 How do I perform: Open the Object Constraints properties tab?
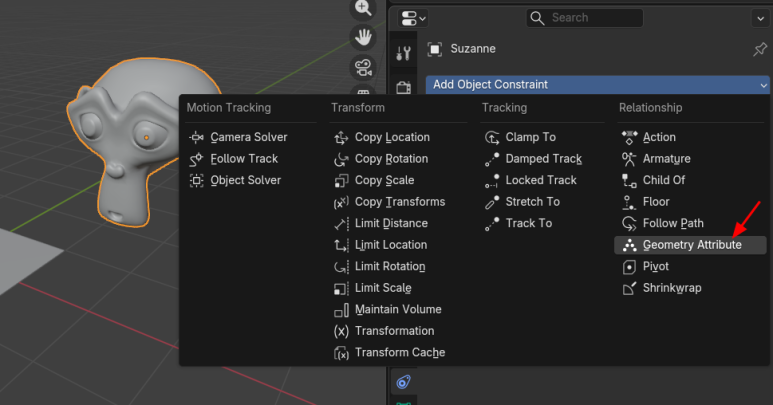coord(403,382)
